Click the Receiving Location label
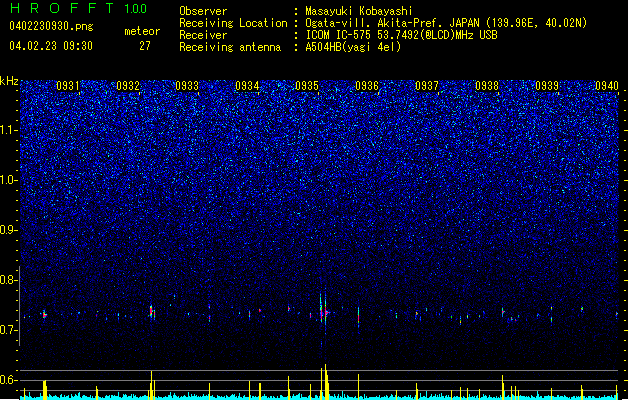Image resolution: width=629 pixels, height=400 pixels. point(233,23)
